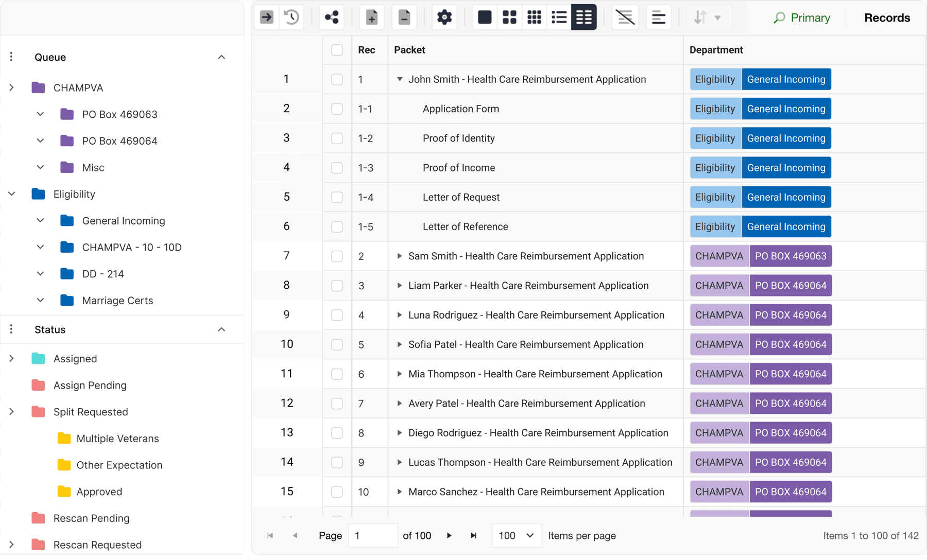
Task: Select the DD - 214 folder
Action: pos(103,274)
